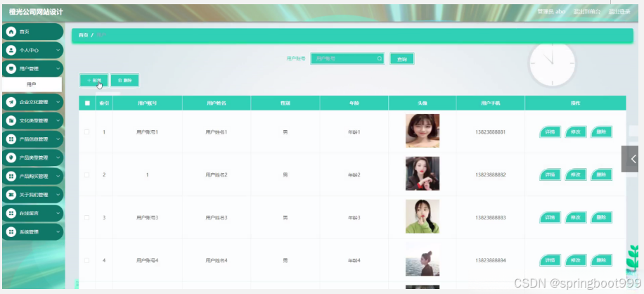Click the 查询 search button

[x=401, y=59]
